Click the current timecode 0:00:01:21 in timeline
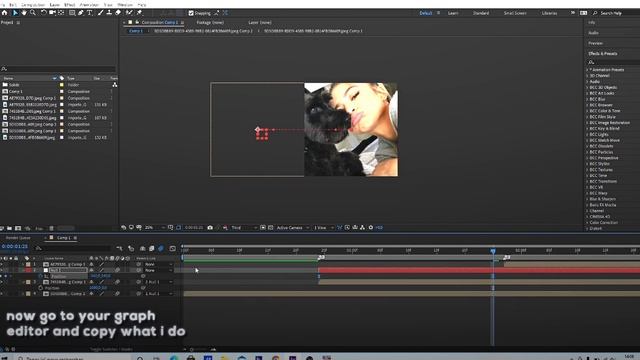The image size is (640, 360). [x=15, y=247]
